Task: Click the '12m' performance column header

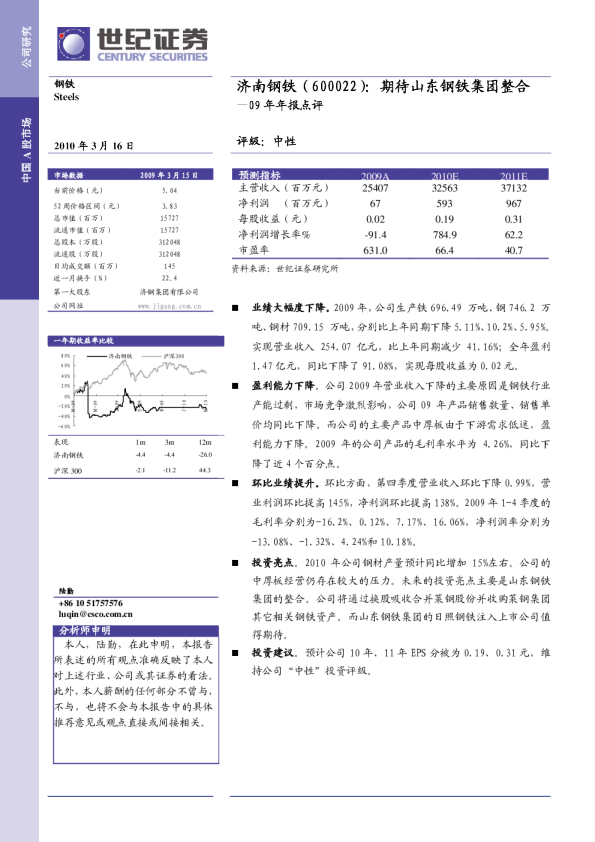Action: coord(205,442)
